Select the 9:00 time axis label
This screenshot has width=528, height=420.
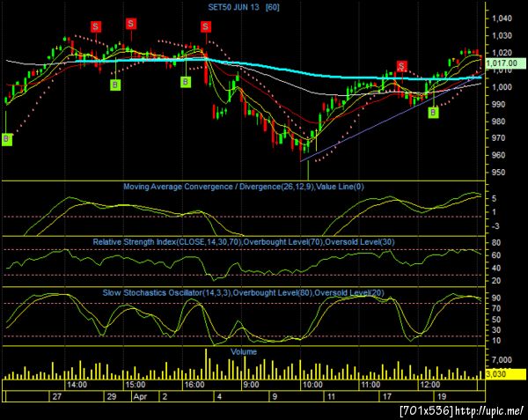(x=251, y=385)
